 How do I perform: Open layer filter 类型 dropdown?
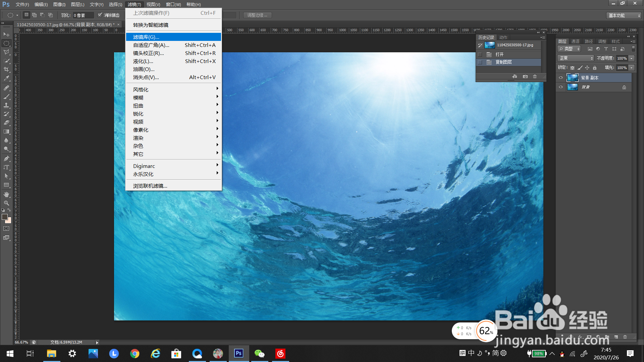pos(569,49)
